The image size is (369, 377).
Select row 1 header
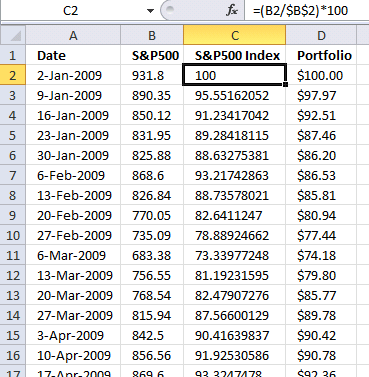click(x=13, y=55)
